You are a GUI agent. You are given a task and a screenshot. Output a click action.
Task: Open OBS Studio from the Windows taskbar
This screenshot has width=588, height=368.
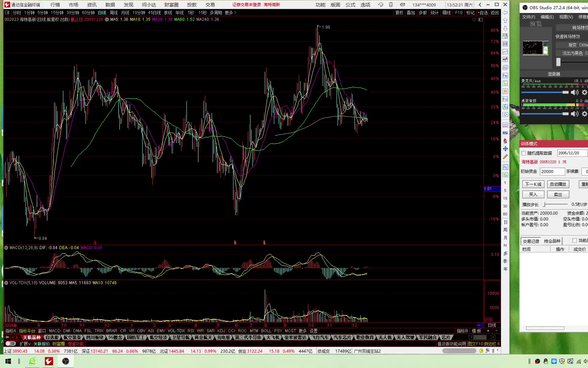pos(65,361)
